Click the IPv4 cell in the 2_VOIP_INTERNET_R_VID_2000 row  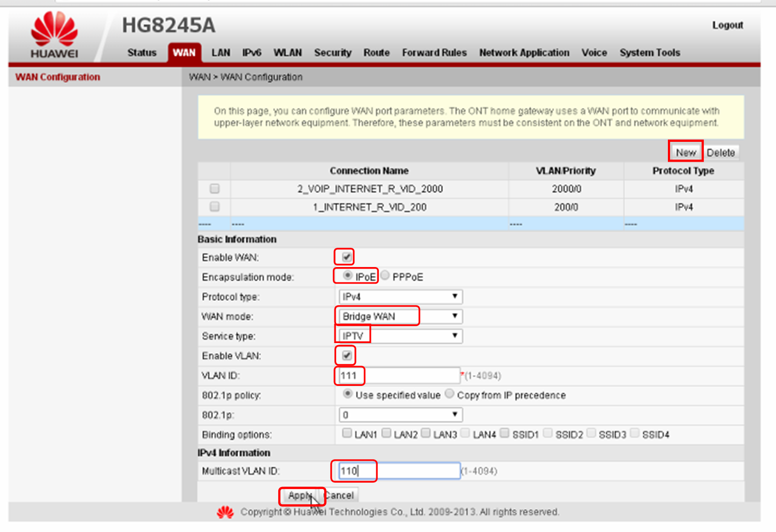tap(683, 189)
